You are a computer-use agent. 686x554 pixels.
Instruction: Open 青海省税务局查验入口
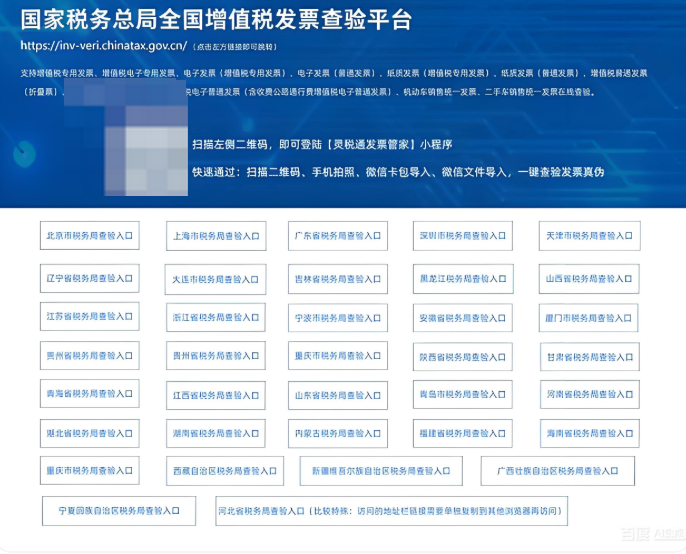point(90,394)
